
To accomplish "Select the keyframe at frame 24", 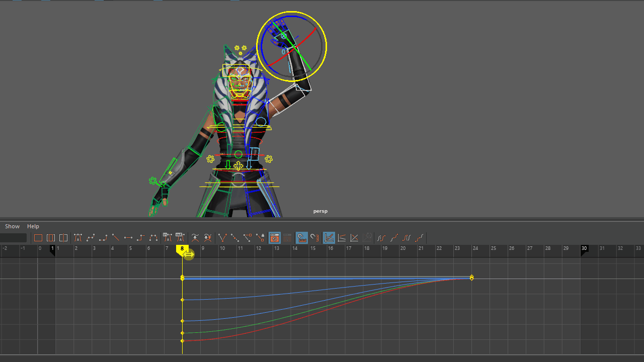I will point(471,278).
